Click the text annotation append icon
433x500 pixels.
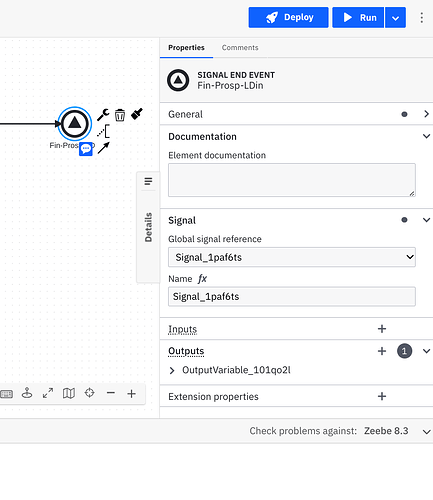pyautogui.click(x=103, y=131)
